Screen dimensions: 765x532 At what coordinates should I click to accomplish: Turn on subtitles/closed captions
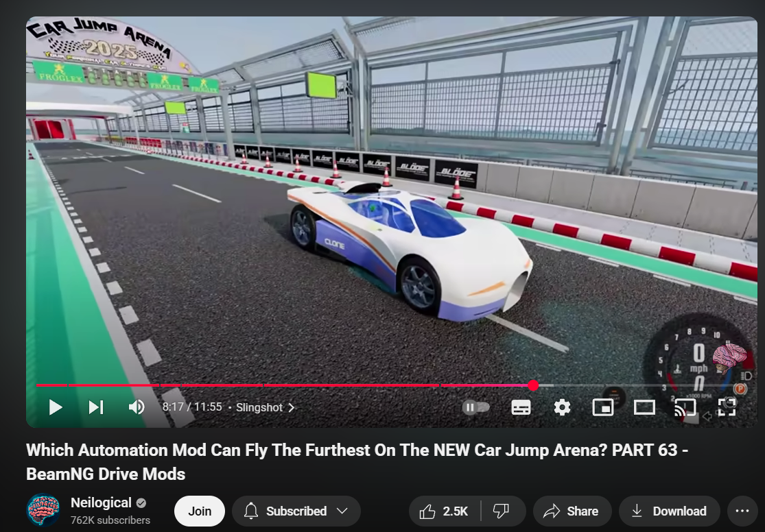pos(521,407)
